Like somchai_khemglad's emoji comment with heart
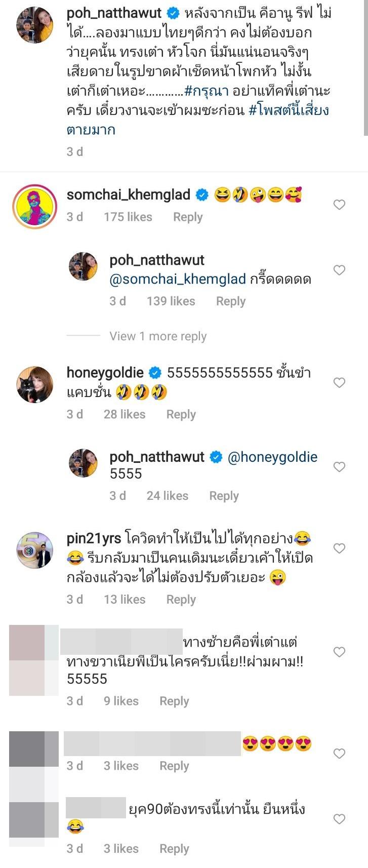368x868 pixels. pyautogui.click(x=339, y=205)
